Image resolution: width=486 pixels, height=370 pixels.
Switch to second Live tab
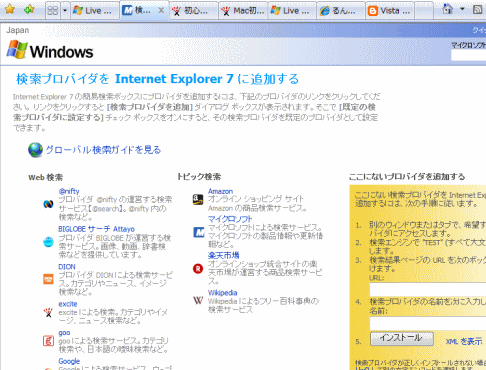(x=292, y=11)
